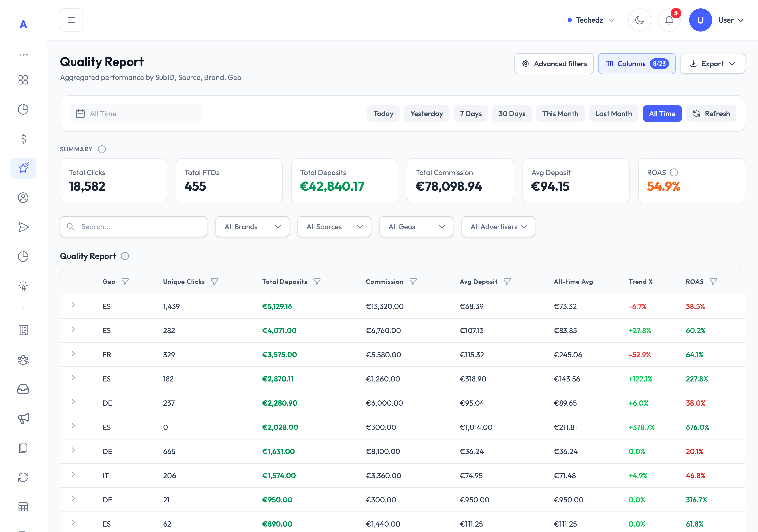Open the dollar sign finance icon
The image size is (758, 532).
coord(23,139)
